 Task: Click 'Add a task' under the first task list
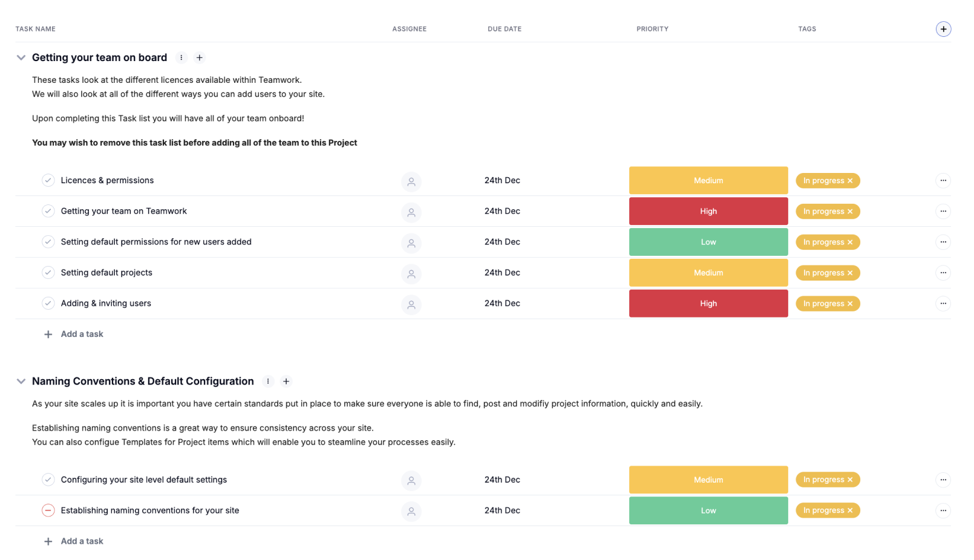(82, 334)
